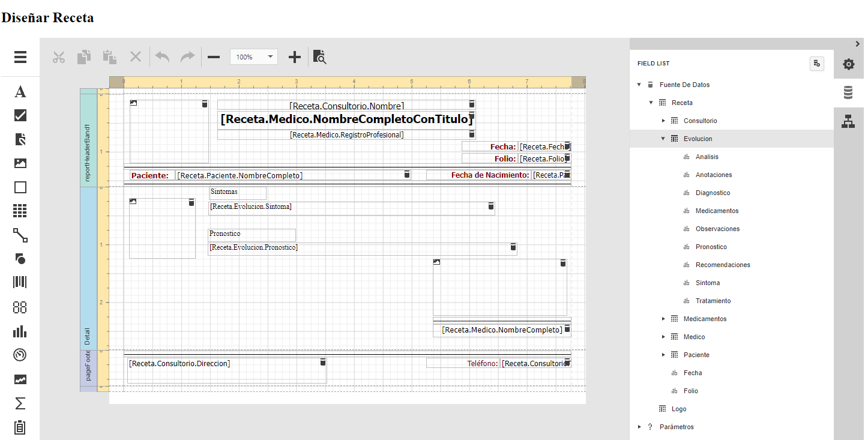Collapse the Receta tree node
This screenshot has height=440, width=868.
coord(651,103)
